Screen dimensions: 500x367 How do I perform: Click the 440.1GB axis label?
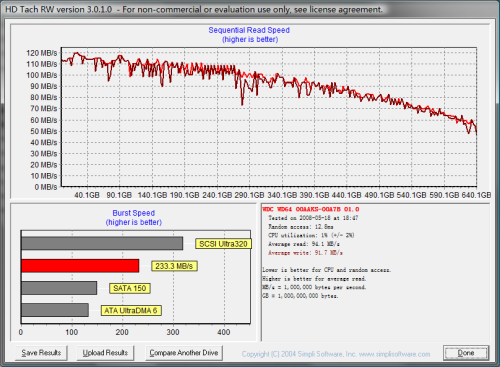click(346, 195)
